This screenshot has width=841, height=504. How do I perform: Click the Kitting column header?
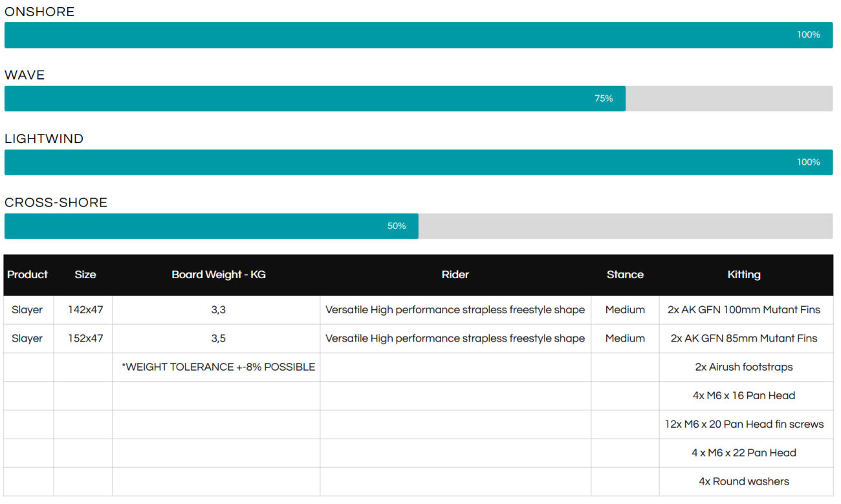744,275
